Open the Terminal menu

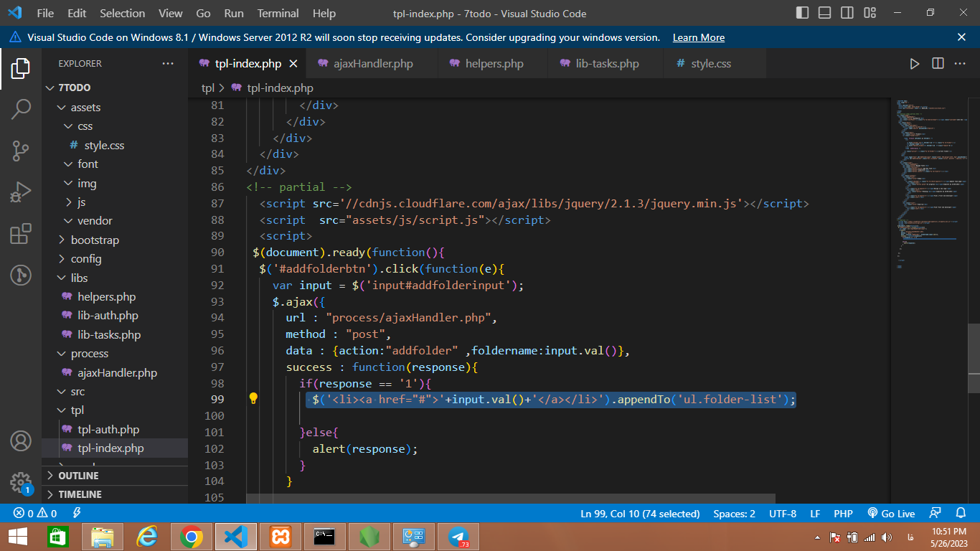click(278, 13)
